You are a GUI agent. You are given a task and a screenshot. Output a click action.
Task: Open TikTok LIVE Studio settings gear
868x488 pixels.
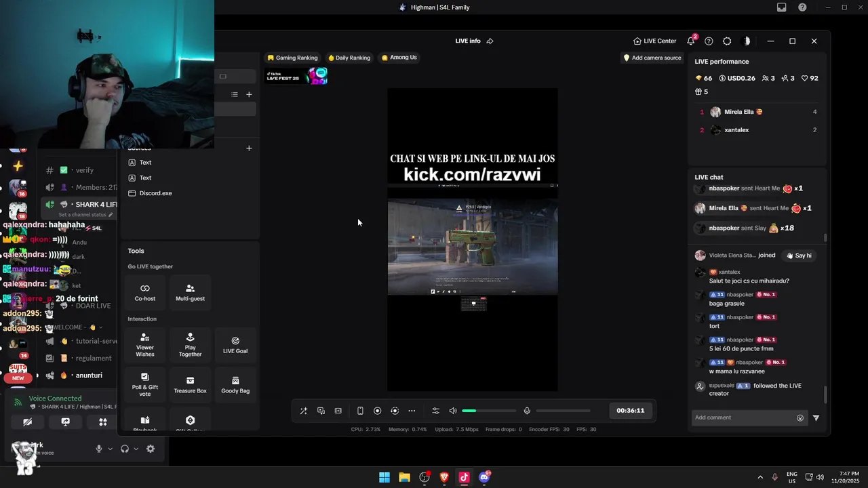[x=727, y=41]
